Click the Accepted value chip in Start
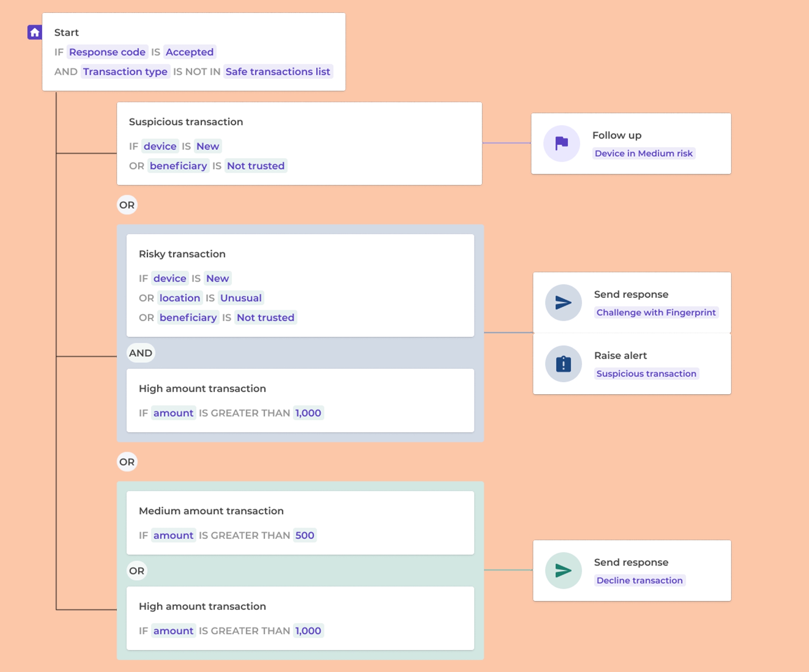809x672 pixels. tap(189, 52)
